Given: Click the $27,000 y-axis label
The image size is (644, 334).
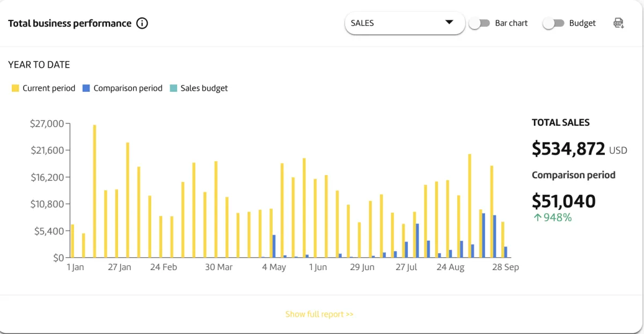Looking at the screenshot, I should click(x=47, y=124).
